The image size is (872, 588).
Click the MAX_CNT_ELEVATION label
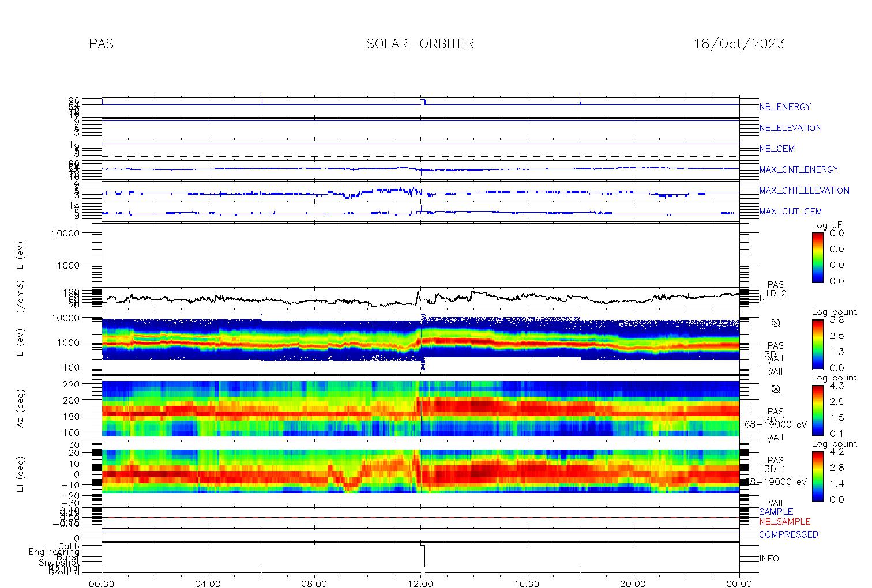pos(804,191)
